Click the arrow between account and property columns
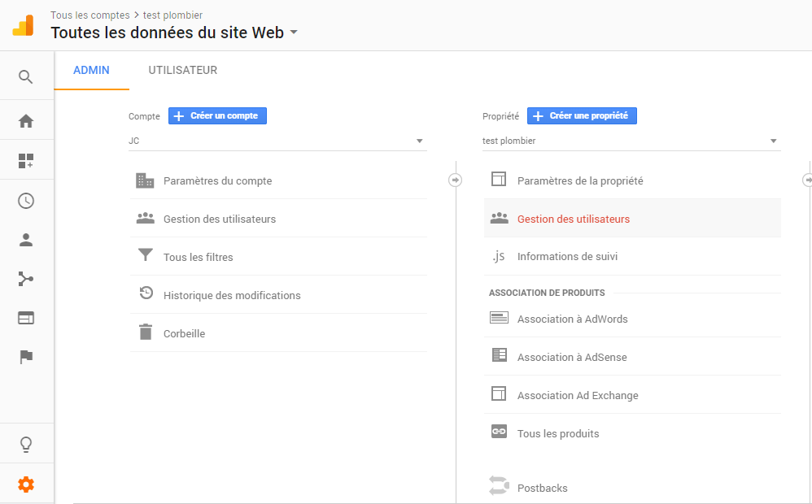 (455, 180)
